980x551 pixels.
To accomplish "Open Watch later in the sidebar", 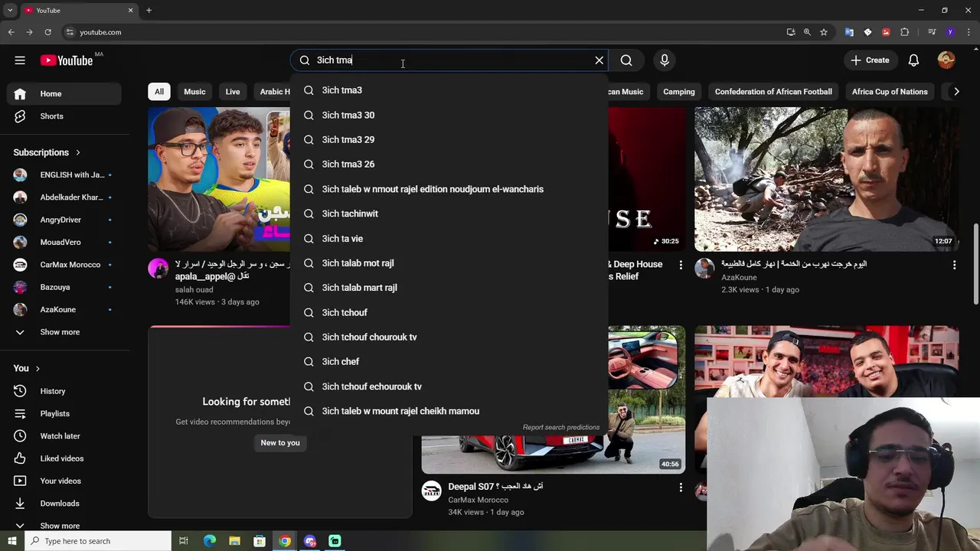I will 64,436.
